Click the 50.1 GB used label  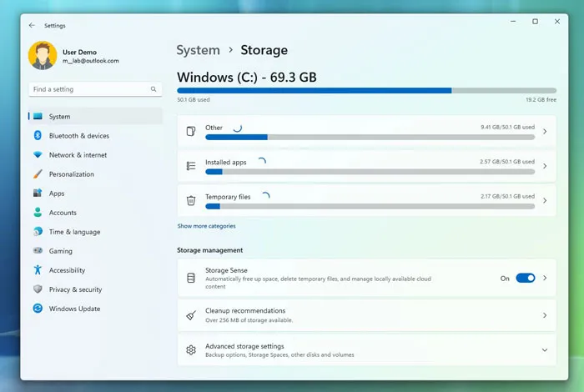194,100
